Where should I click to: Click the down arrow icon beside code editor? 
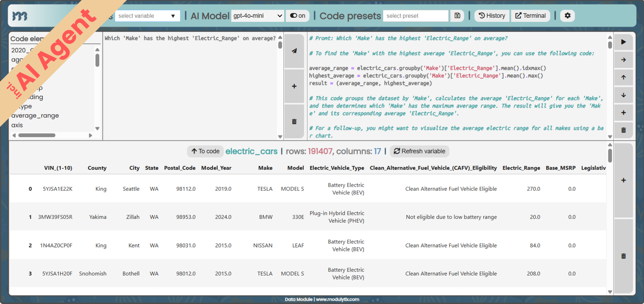623,95
